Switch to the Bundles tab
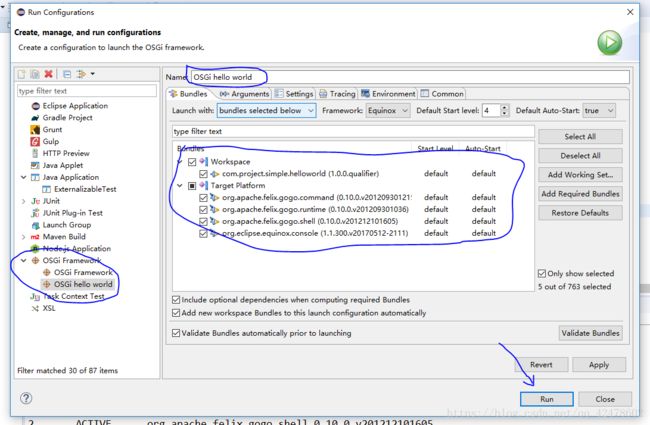The image size is (650, 425). click(189, 94)
